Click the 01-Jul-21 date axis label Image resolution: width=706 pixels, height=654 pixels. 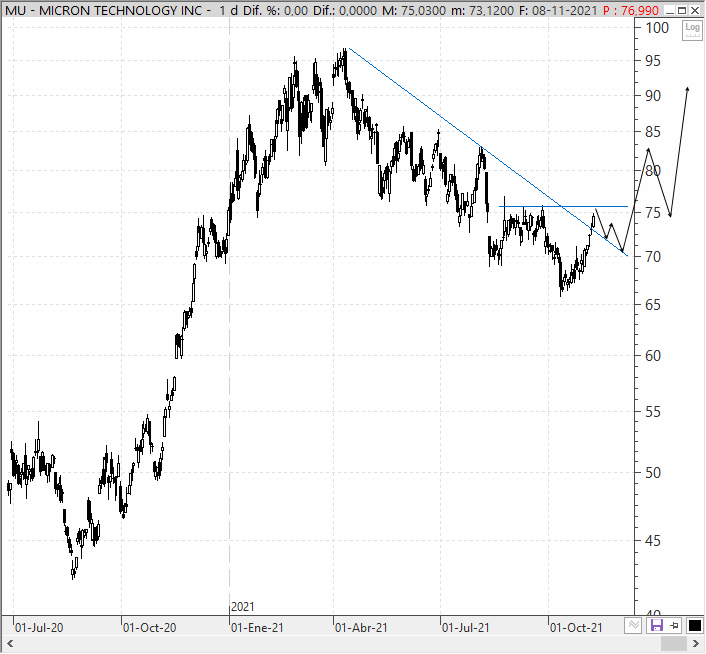(465, 627)
